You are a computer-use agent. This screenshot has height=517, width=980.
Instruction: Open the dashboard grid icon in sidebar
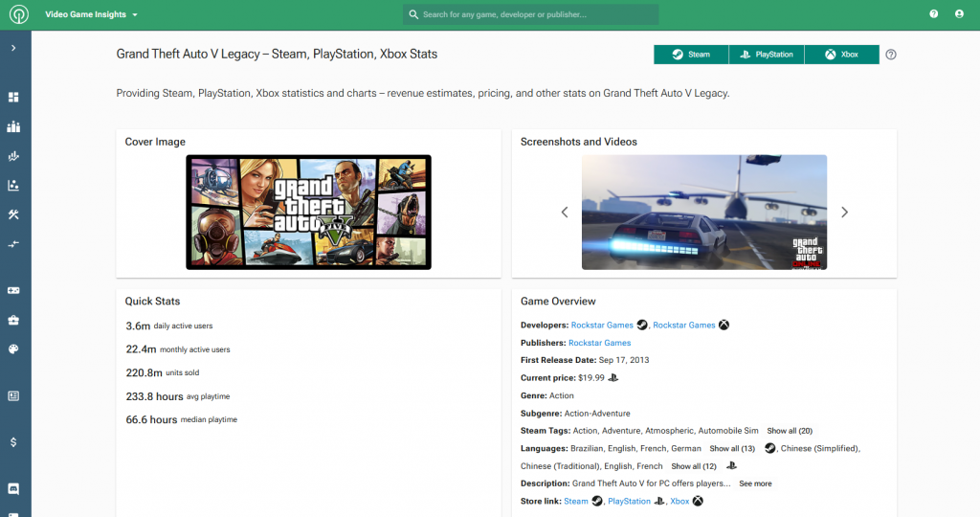tap(13, 97)
